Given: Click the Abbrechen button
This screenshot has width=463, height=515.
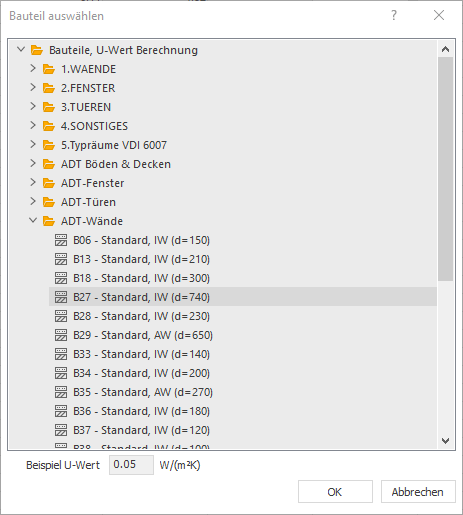Looking at the screenshot, I should click(418, 492).
